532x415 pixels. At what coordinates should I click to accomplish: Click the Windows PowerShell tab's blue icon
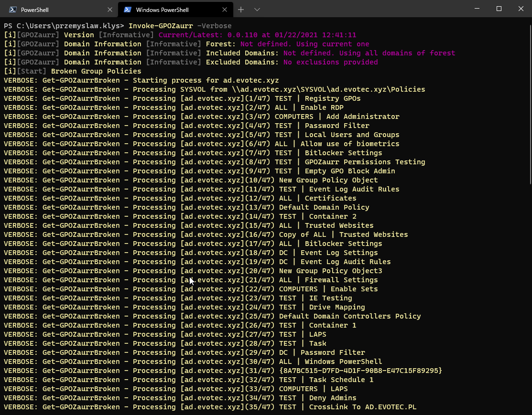[128, 10]
